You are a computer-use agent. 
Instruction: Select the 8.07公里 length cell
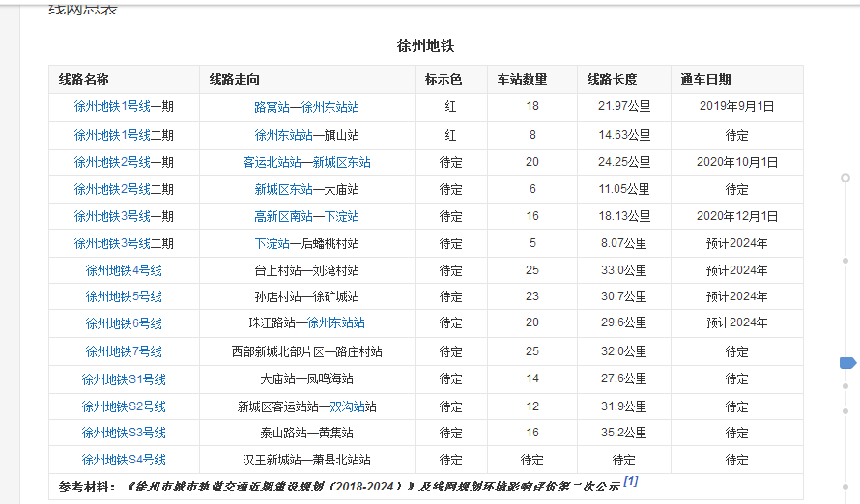(x=624, y=243)
